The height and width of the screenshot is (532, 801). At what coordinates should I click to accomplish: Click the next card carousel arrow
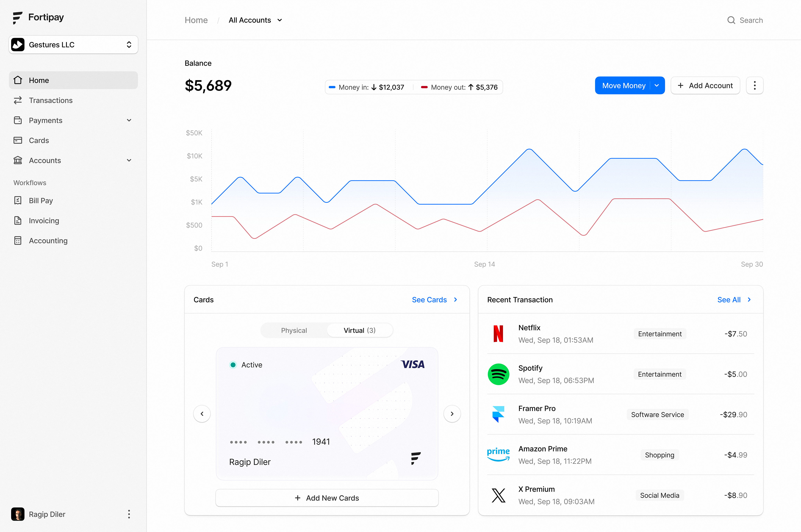tap(452, 414)
